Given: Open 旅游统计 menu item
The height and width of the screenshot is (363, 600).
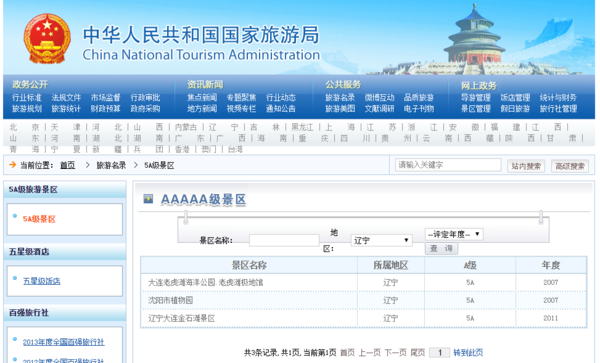Looking at the screenshot, I should click(66, 109).
